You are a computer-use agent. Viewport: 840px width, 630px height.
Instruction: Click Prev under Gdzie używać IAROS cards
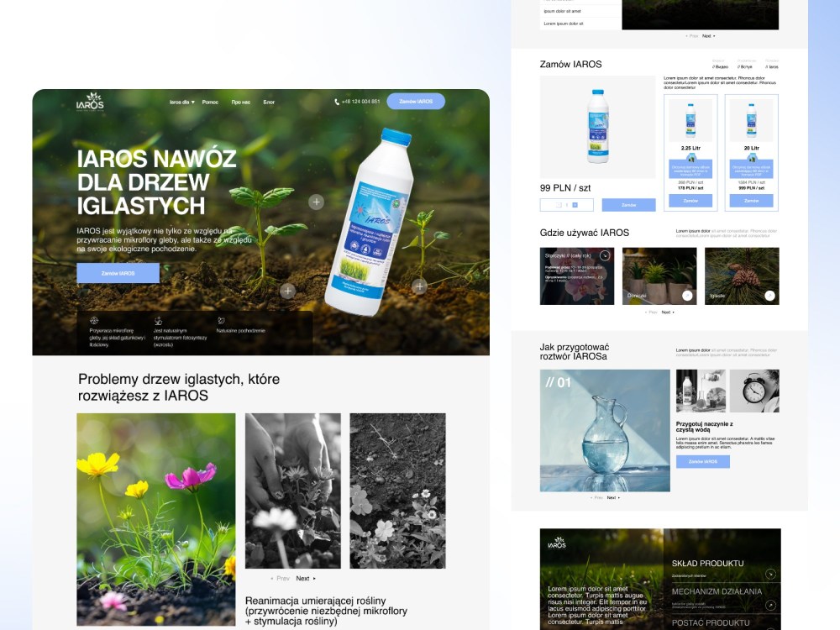[x=652, y=312]
